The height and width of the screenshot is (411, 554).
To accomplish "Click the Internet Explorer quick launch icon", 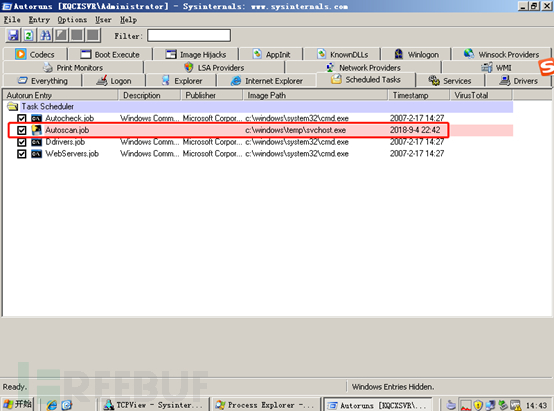I will tap(52, 405).
